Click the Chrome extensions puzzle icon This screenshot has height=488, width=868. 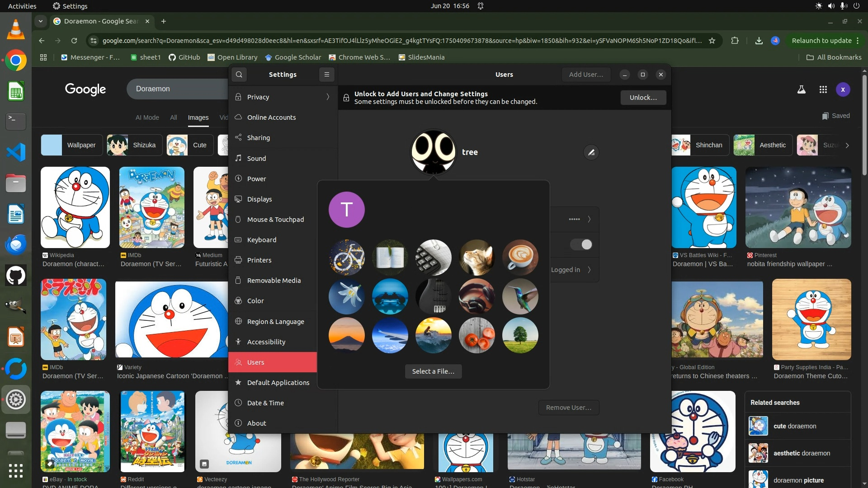pyautogui.click(x=735, y=41)
